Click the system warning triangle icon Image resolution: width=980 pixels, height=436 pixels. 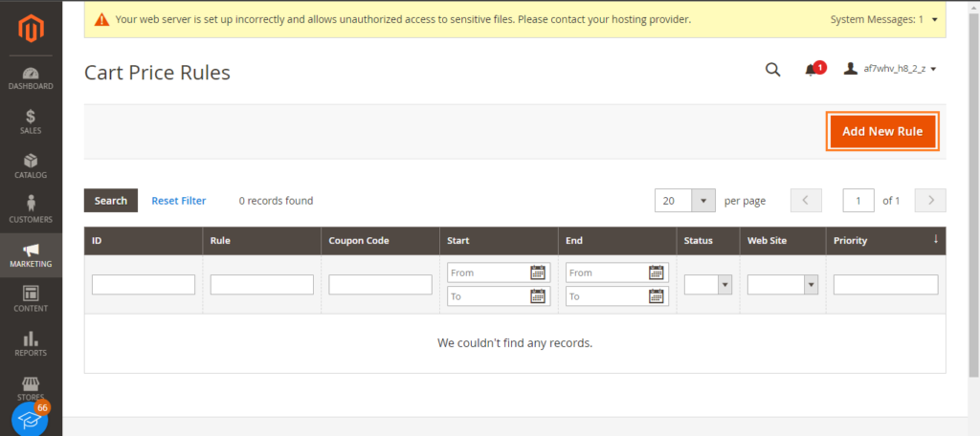[101, 20]
